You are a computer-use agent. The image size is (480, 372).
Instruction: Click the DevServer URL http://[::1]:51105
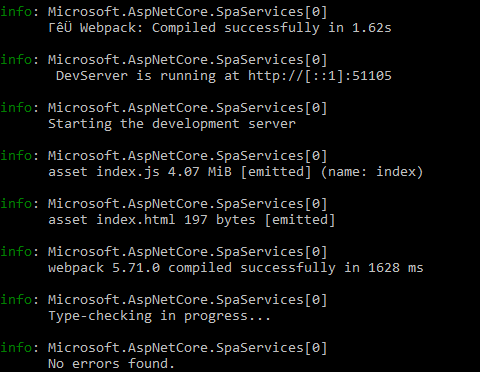(x=320, y=76)
